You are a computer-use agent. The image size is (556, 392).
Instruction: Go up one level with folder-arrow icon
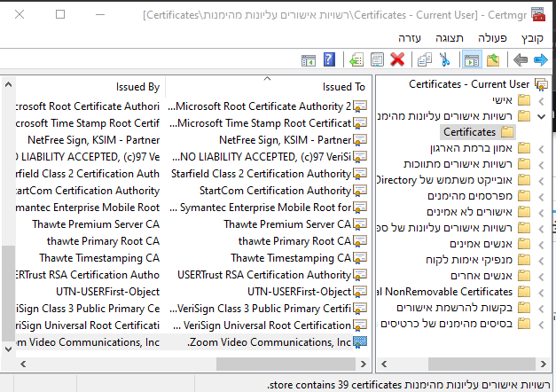pos(493,59)
